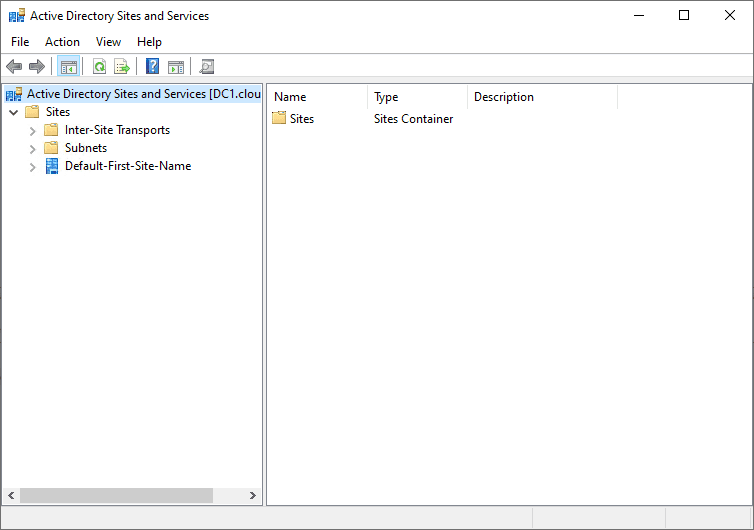Click the tree pane scrollbar right arrow
Screen dimensions: 754x530
[x=252, y=495]
